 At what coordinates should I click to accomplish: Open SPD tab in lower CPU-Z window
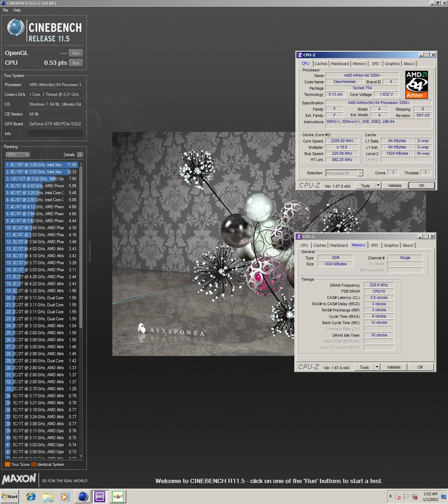coord(374,245)
